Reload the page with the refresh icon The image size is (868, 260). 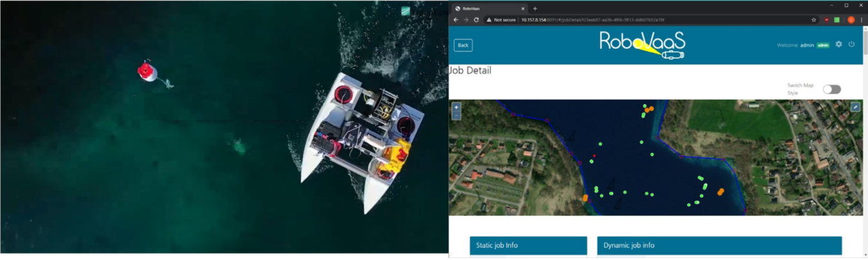pyautogui.click(x=476, y=20)
